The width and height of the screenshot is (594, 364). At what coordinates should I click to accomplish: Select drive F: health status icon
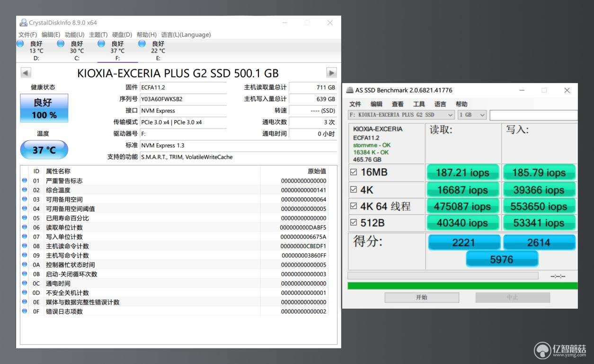click(x=101, y=43)
